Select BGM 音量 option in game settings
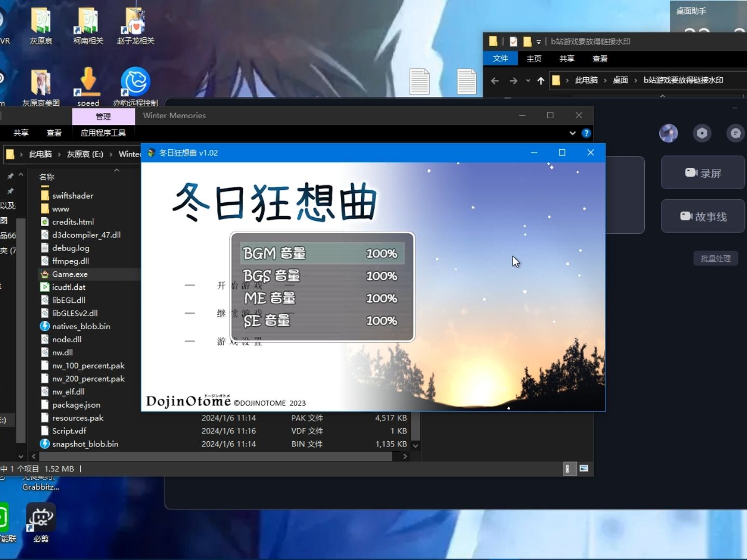The height and width of the screenshot is (560, 747). 322,253
